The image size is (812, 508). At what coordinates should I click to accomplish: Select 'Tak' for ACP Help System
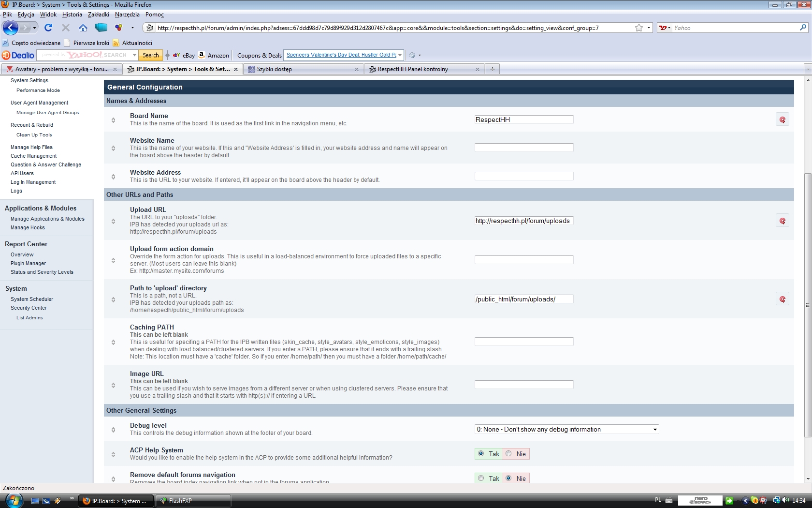481,454
